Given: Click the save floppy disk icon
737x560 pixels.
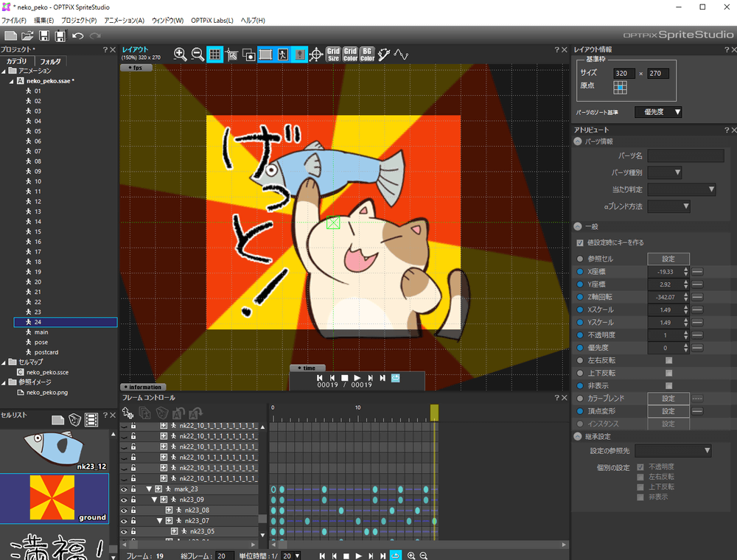Looking at the screenshot, I should [43, 35].
